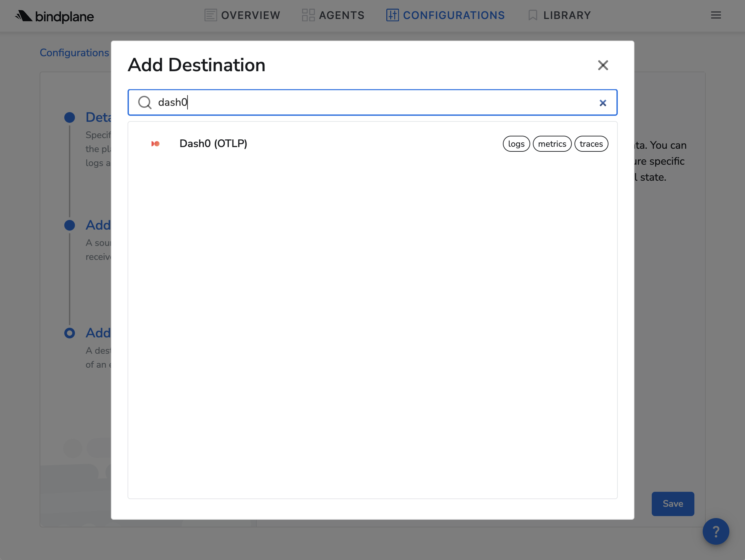Close the Add Destination dialog
This screenshot has width=745, height=560.
click(602, 65)
